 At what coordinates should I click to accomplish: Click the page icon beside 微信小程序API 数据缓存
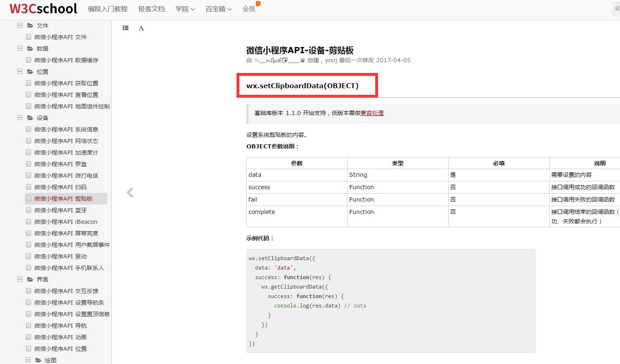[x=28, y=60]
